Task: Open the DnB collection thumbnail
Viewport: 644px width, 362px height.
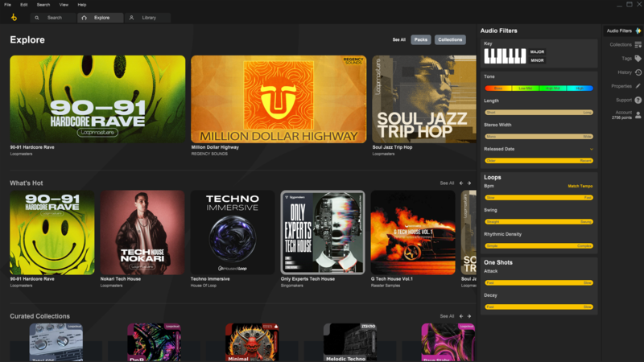Action: pyautogui.click(x=154, y=343)
